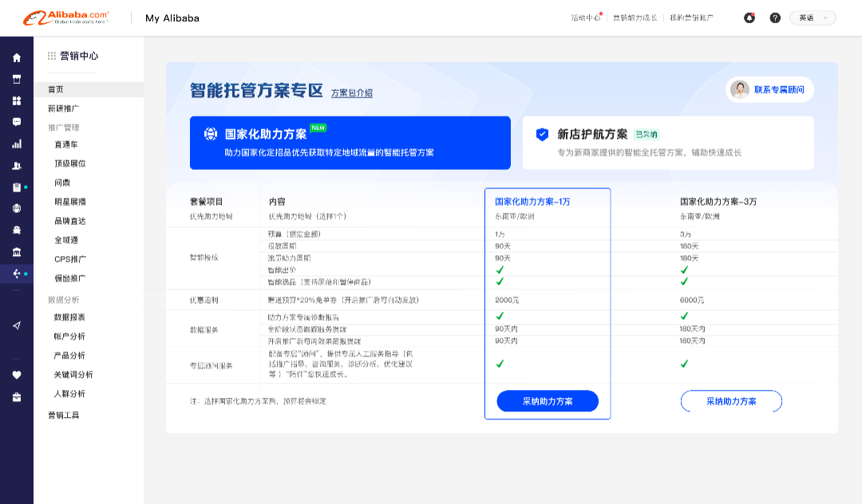Open CPS推广 in the sidebar
The height and width of the screenshot is (504, 862).
(69, 259)
